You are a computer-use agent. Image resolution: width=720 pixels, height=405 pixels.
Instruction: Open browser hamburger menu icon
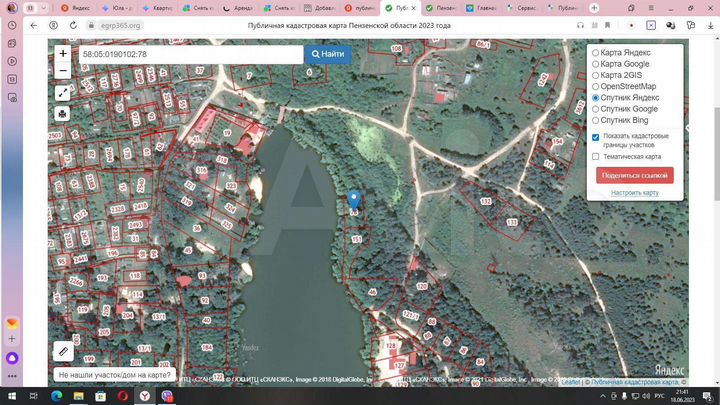[651, 8]
